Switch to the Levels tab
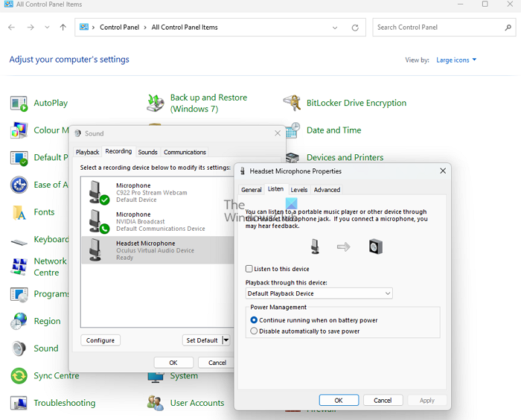 [x=298, y=190]
